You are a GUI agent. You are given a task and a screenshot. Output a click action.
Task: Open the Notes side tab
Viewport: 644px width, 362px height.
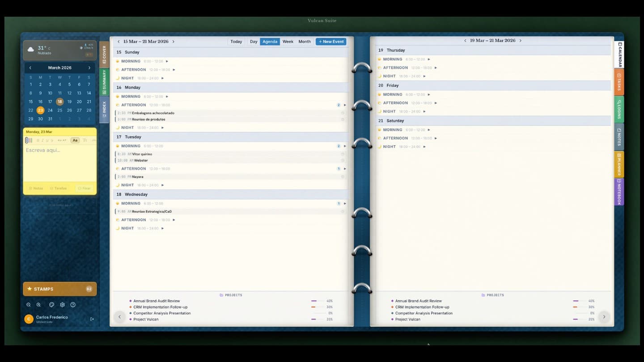pyautogui.click(x=619, y=137)
